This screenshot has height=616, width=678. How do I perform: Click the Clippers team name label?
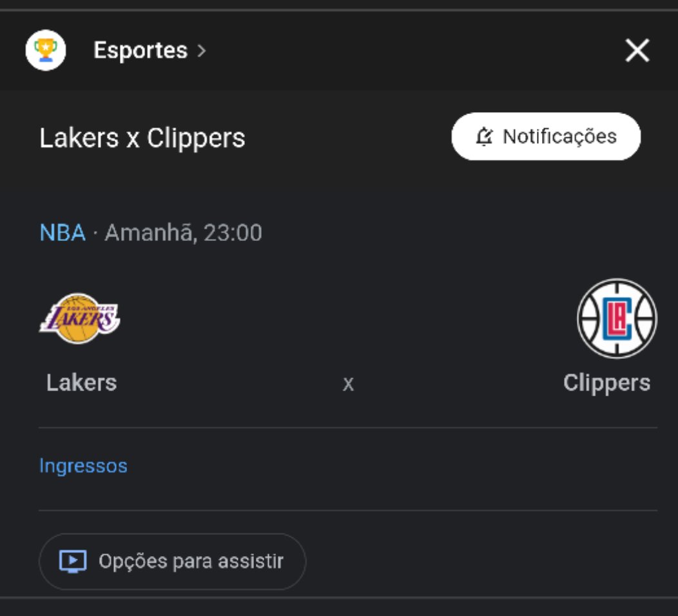pos(607,382)
